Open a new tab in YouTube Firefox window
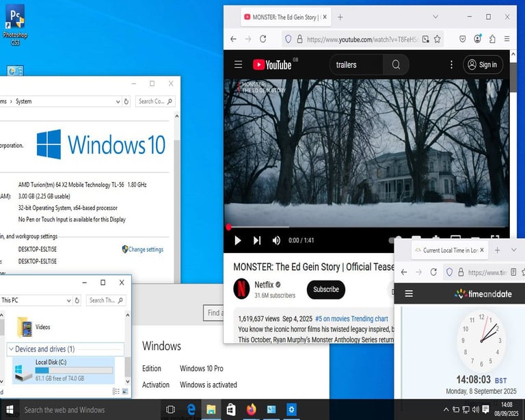 click(x=340, y=17)
